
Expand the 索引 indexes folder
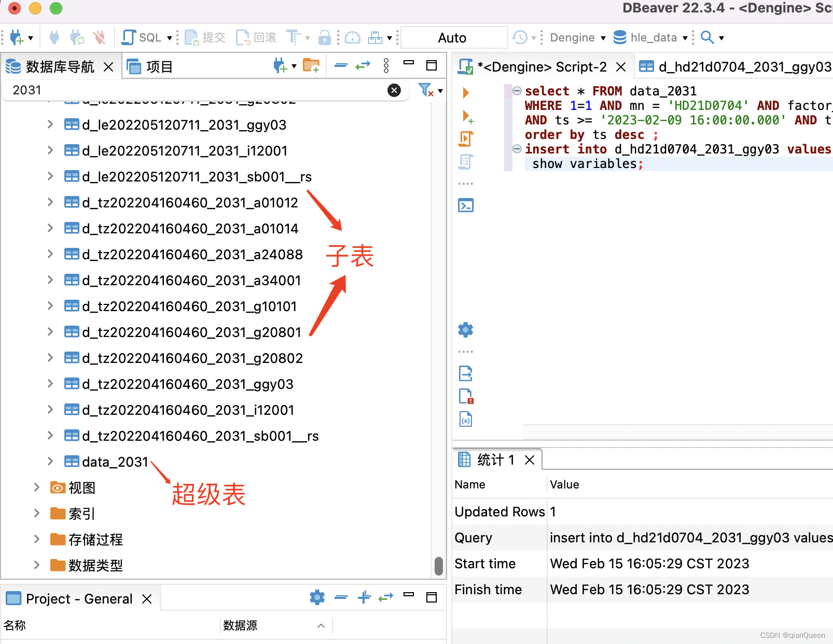pyautogui.click(x=36, y=513)
